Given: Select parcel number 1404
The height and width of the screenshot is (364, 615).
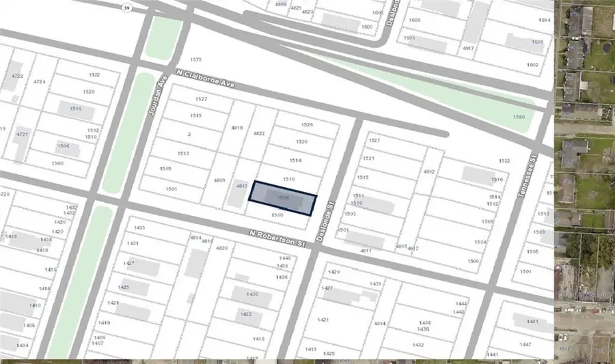Looking at the screenshot, I should 23,345.
